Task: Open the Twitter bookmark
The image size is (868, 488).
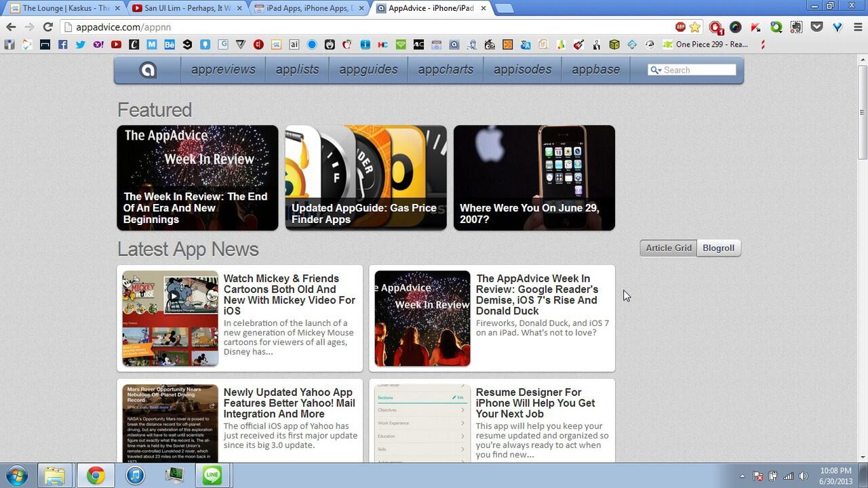Action: click(x=81, y=45)
